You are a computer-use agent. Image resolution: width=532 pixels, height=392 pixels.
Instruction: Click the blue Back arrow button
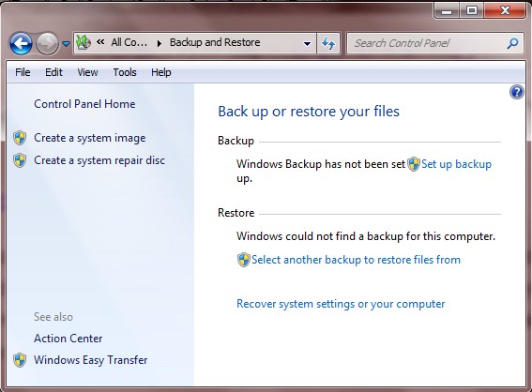(x=21, y=43)
